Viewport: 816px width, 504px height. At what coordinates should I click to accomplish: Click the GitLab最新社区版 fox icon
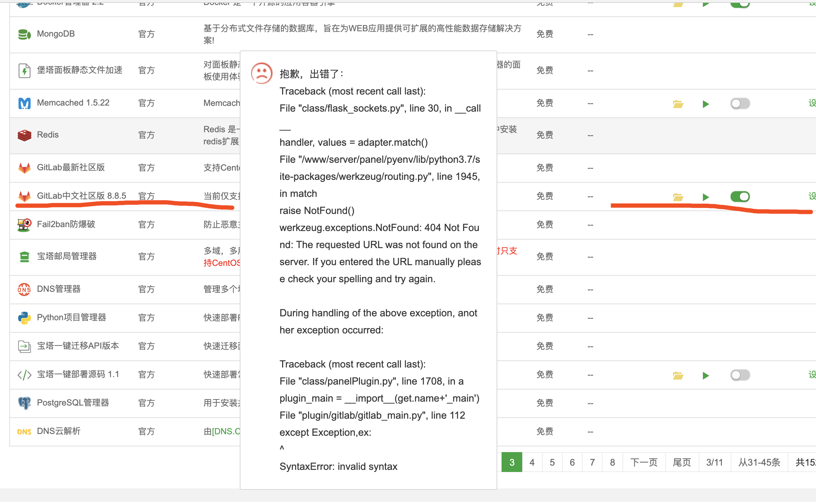coord(24,168)
